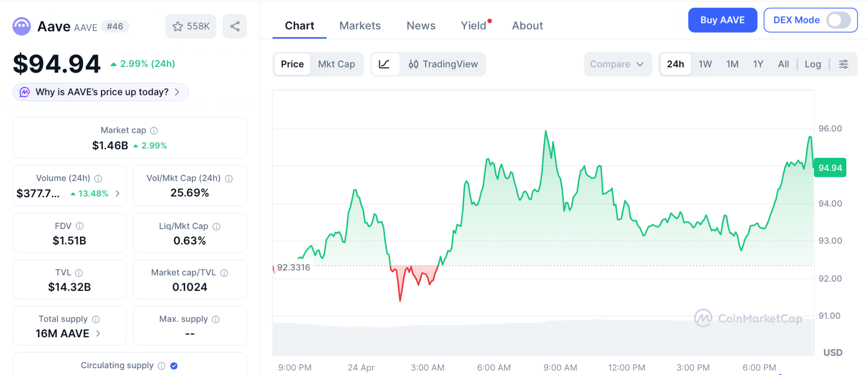Click the star watchlist button showing 558K

tap(191, 26)
